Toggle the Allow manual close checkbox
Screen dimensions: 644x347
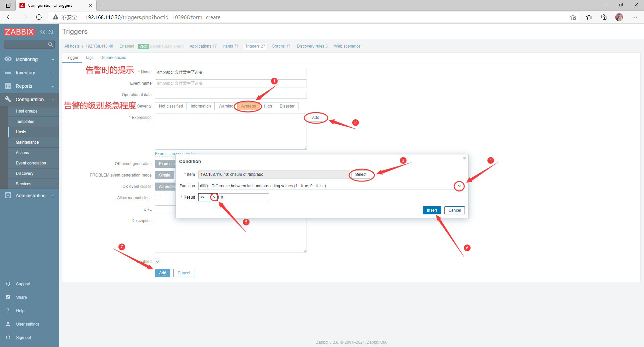[158, 198]
